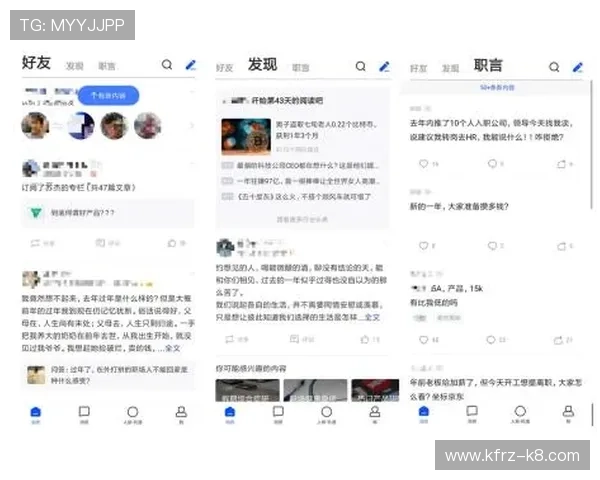Tap the compose pencil icon on 发现 screen
This screenshot has height=480, width=600.
point(384,67)
